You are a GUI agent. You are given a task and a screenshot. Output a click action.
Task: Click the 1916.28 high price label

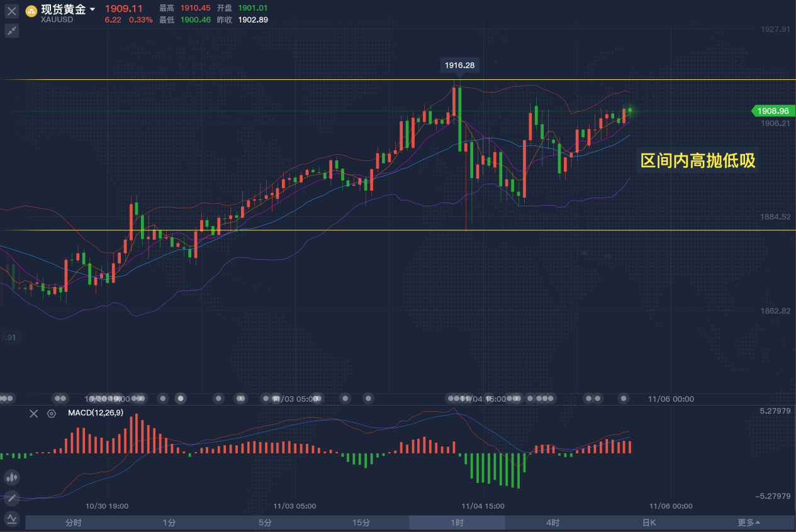coord(459,65)
